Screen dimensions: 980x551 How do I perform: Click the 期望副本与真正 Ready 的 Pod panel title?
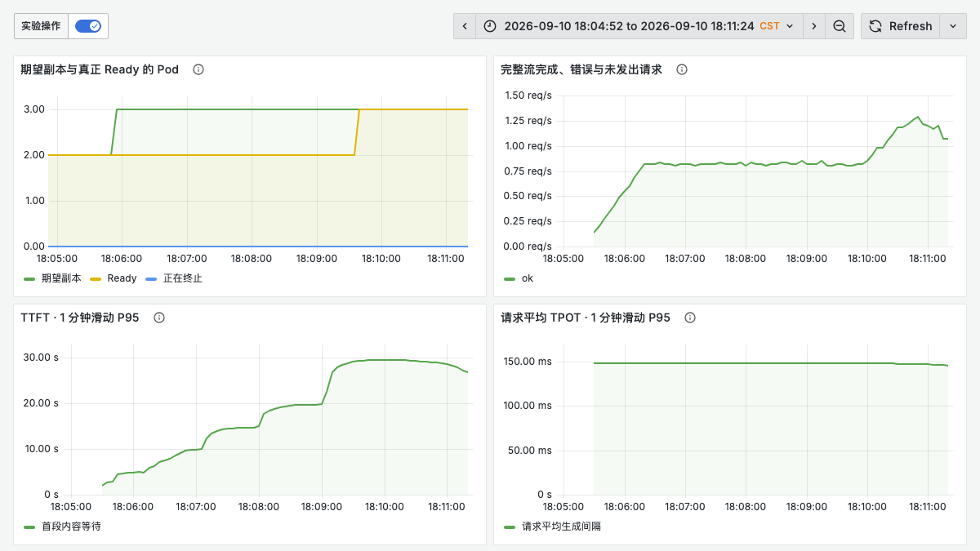coord(100,69)
